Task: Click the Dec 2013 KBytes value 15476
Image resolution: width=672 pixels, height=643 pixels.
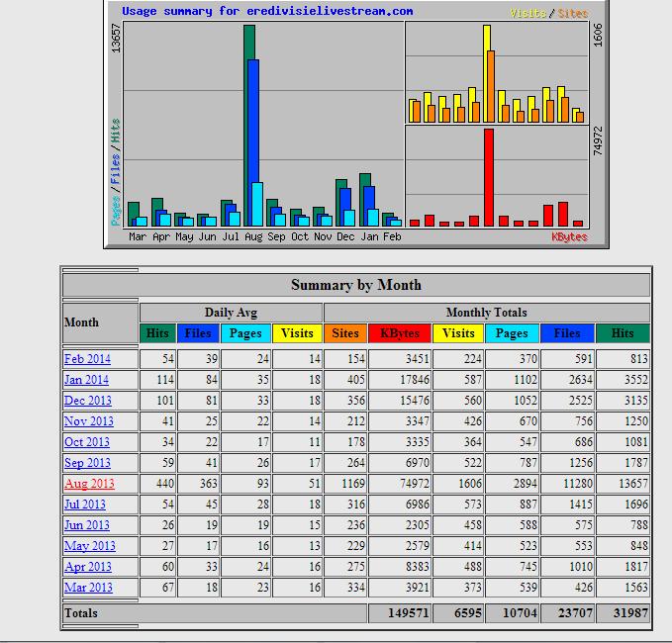Action: pyautogui.click(x=415, y=400)
